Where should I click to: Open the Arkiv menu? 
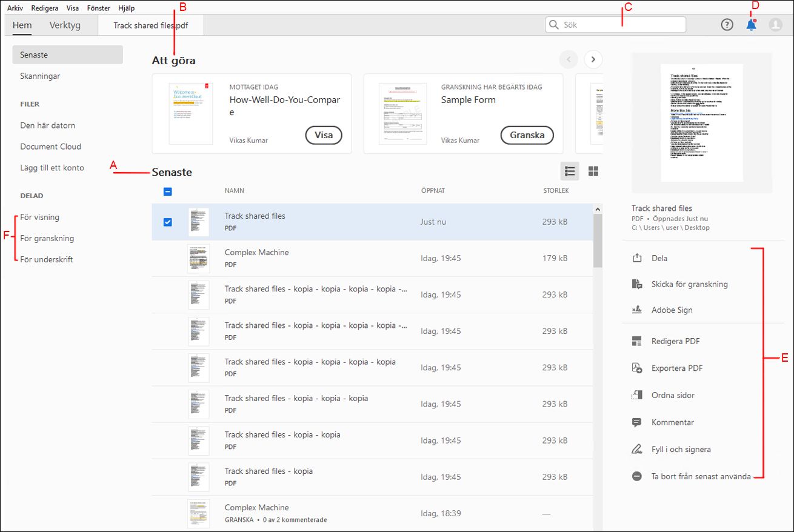[15, 8]
